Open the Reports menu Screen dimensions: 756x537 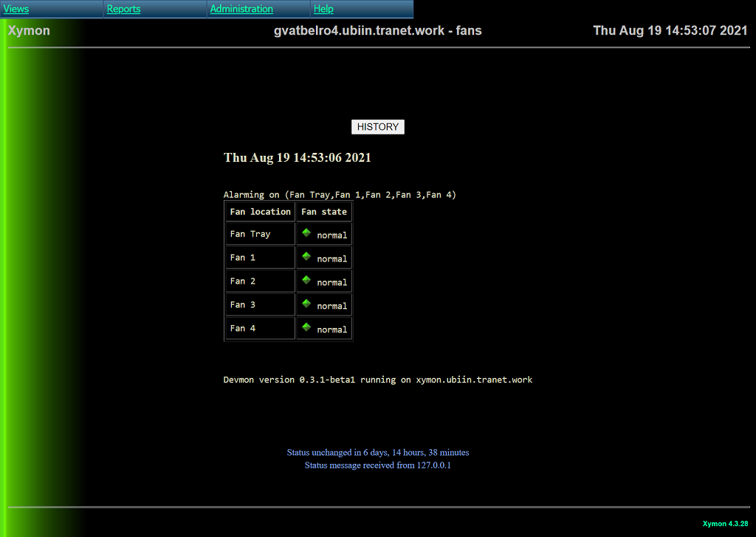[123, 9]
